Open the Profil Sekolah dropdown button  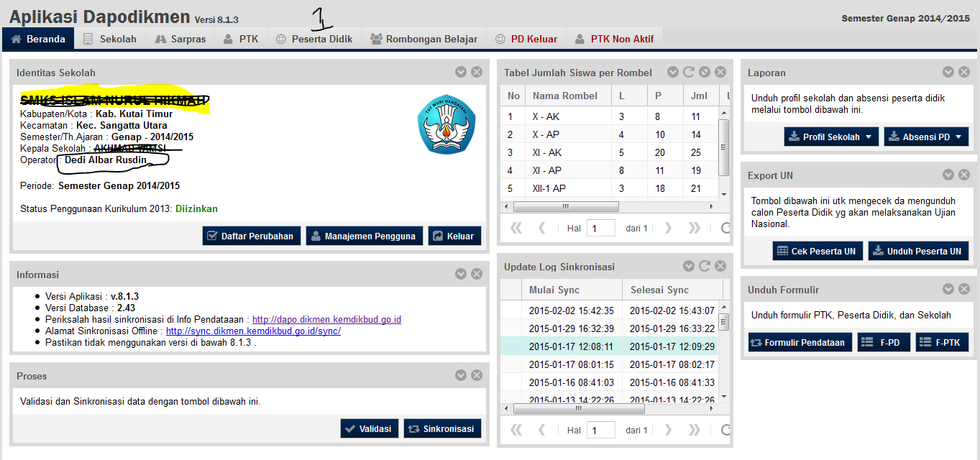tap(831, 137)
